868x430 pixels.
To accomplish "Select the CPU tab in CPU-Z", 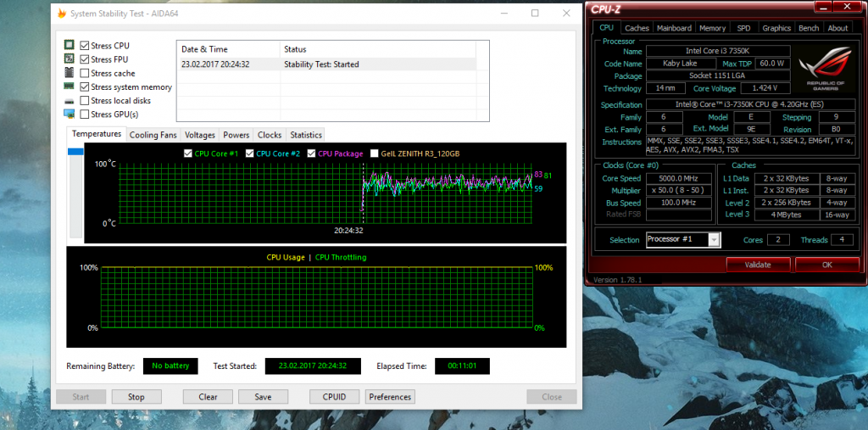I will [x=606, y=27].
